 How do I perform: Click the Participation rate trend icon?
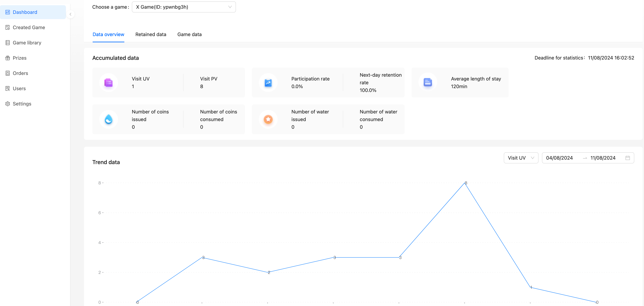click(268, 83)
